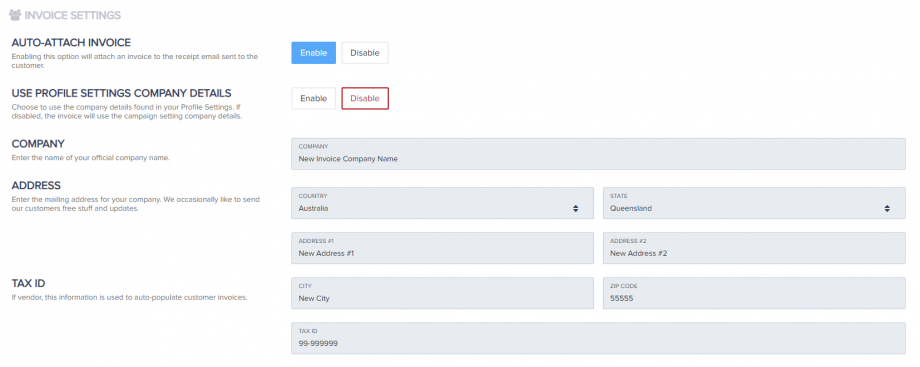Disable Auto-Attach Invoice

pos(365,53)
